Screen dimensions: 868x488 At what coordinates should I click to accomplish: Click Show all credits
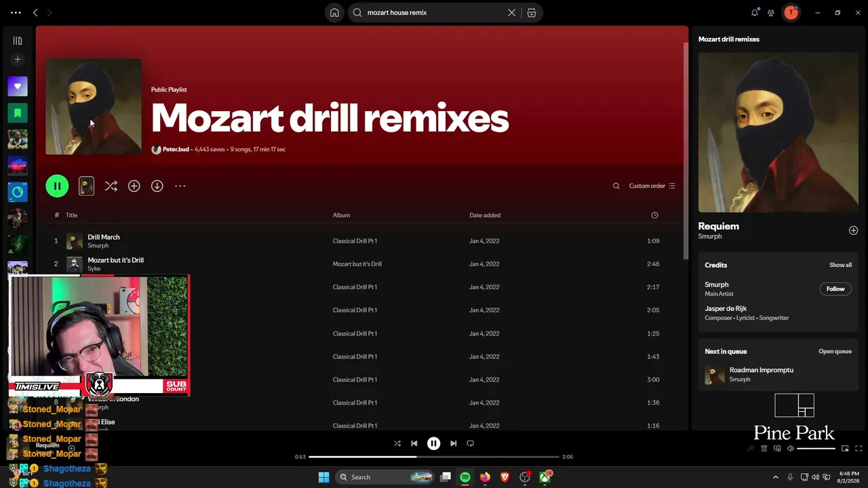click(x=840, y=265)
